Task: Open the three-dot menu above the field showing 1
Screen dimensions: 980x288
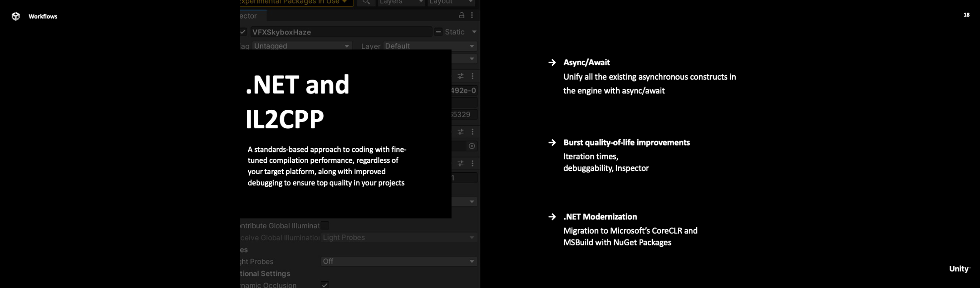Action: tap(473, 163)
